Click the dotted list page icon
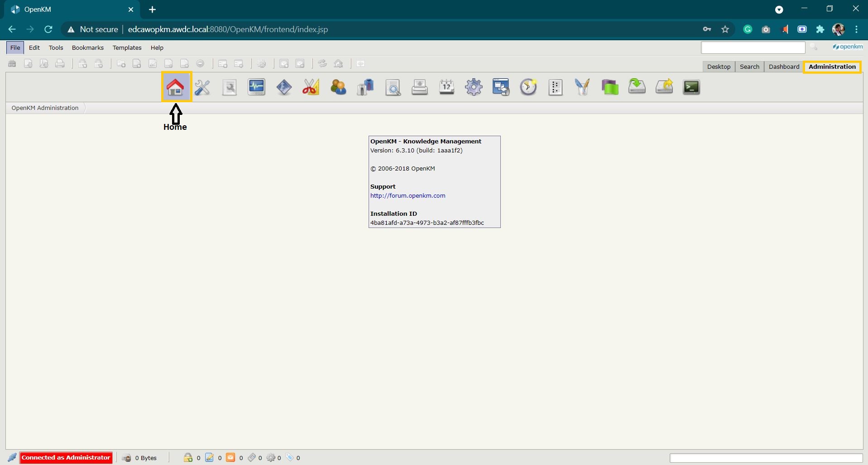The width and height of the screenshot is (868, 465). [555, 87]
